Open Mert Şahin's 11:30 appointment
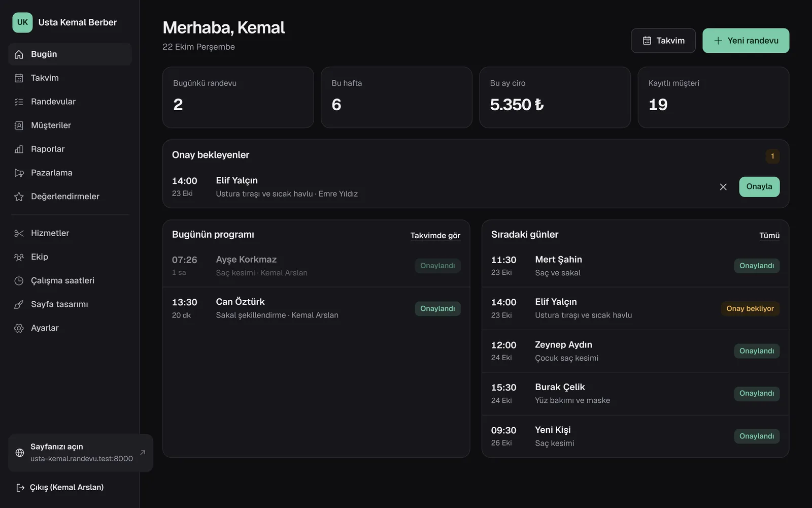This screenshot has width=812, height=508. click(635, 266)
